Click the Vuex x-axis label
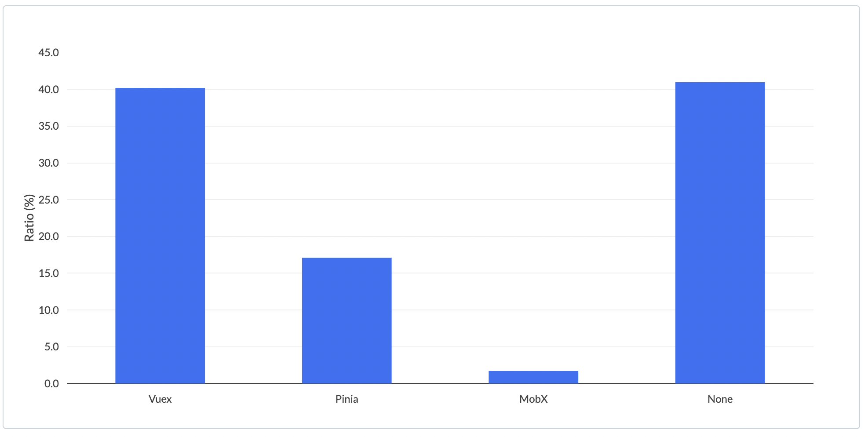This screenshot has height=437, width=868. (160, 399)
